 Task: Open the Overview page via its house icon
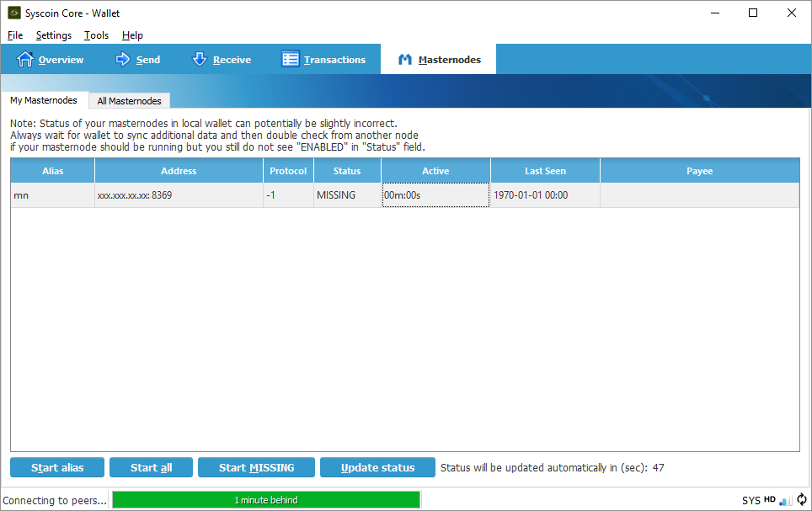(24, 59)
